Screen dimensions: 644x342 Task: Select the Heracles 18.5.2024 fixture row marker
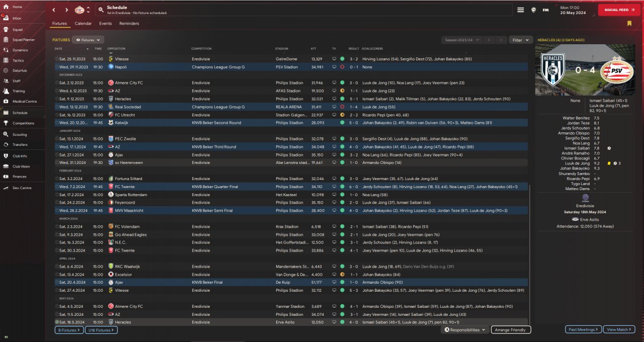pos(57,322)
